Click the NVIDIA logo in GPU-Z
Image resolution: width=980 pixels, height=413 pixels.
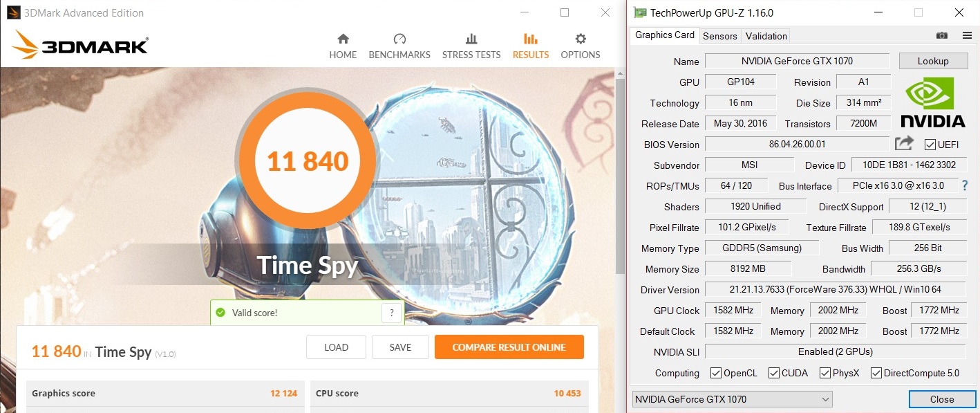point(932,102)
